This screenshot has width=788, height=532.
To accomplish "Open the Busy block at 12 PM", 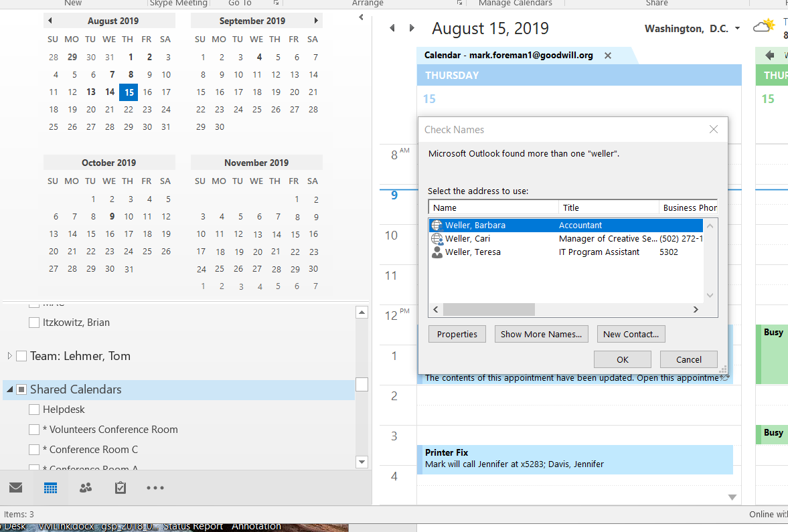I will click(x=772, y=354).
